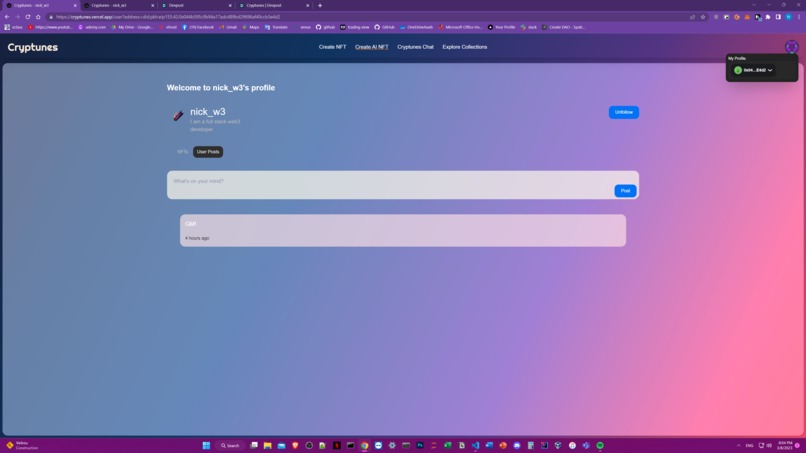Open the YouTube bookmark
Viewport: 806px width, 453px height.
(x=50, y=27)
